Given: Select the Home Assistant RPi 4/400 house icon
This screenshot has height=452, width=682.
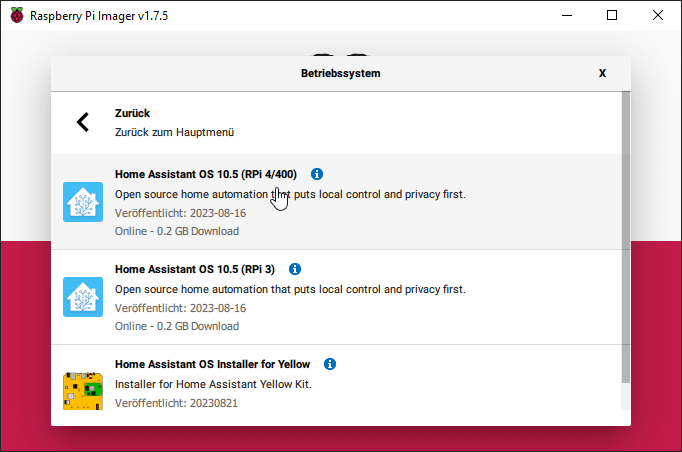Looking at the screenshot, I should pyautogui.click(x=82, y=202).
